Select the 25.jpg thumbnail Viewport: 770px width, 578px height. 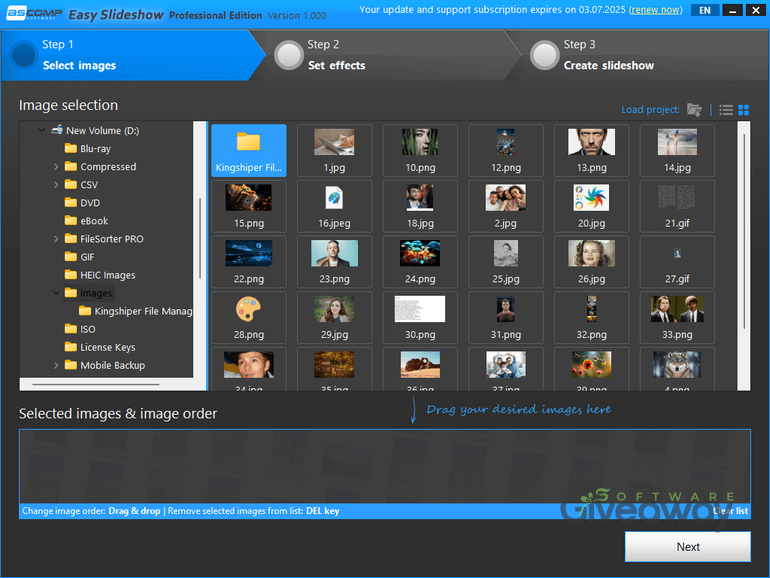[506, 262]
